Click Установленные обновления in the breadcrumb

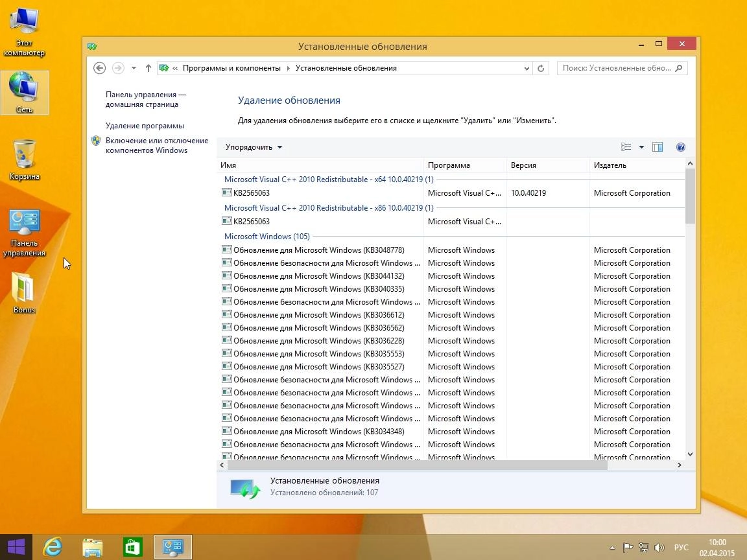(346, 68)
